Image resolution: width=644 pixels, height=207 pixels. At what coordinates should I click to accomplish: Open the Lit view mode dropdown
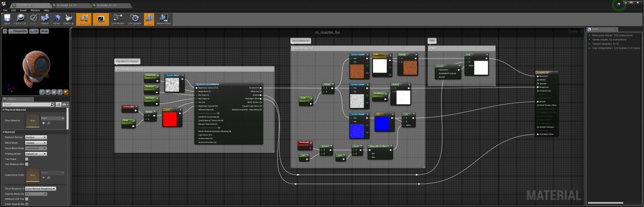point(34,31)
